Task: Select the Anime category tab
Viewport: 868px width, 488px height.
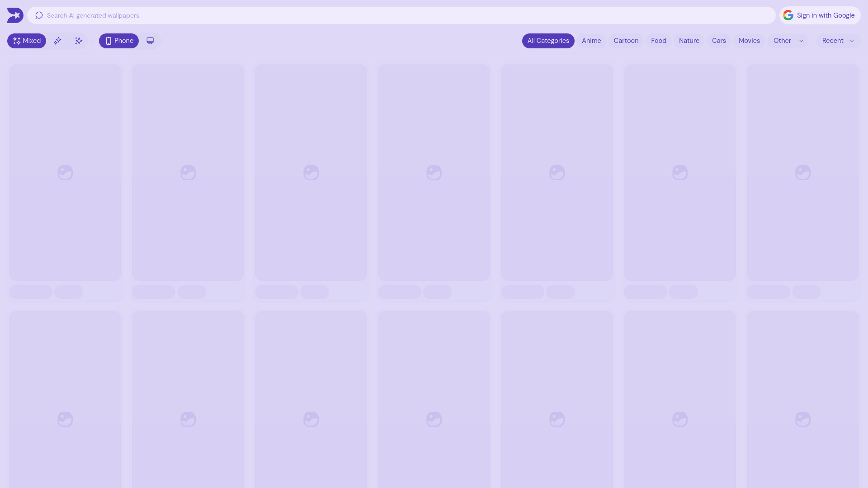Action: tap(591, 41)
